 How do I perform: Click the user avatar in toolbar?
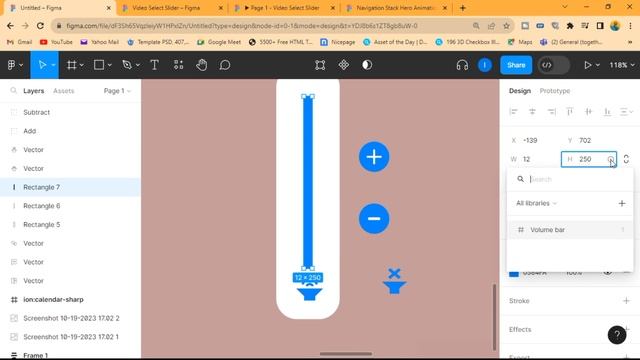[x=484, y=65]
